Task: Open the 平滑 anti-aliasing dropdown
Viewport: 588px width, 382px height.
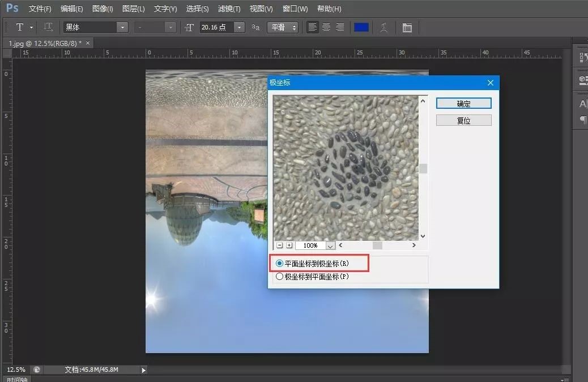Action: (x=283, y=27)
